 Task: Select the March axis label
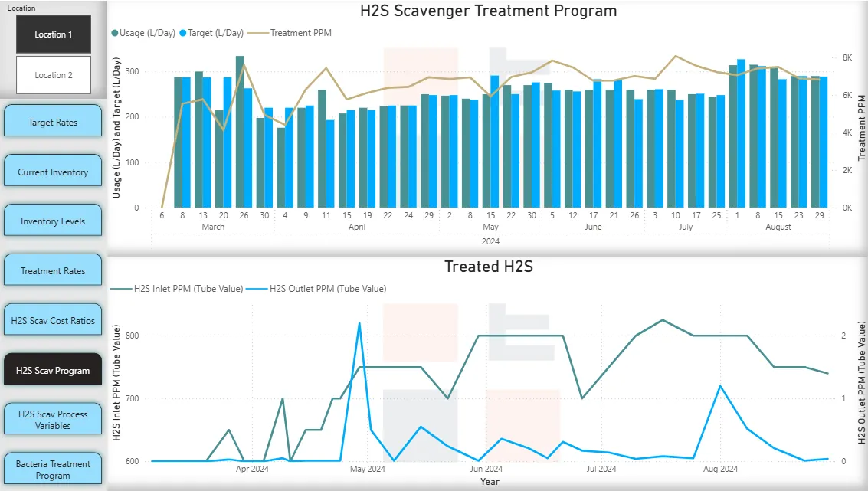pyautogui.click(x=213, y=227)
